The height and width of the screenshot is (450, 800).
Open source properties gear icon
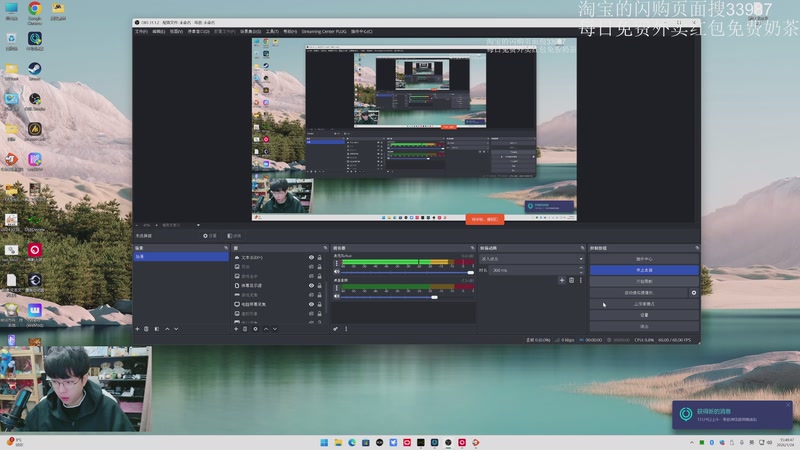pos(255,328)
